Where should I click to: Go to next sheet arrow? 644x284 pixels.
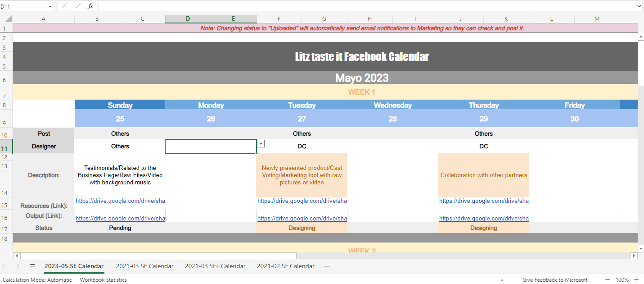pyautogui.click(x=18, y=266)
